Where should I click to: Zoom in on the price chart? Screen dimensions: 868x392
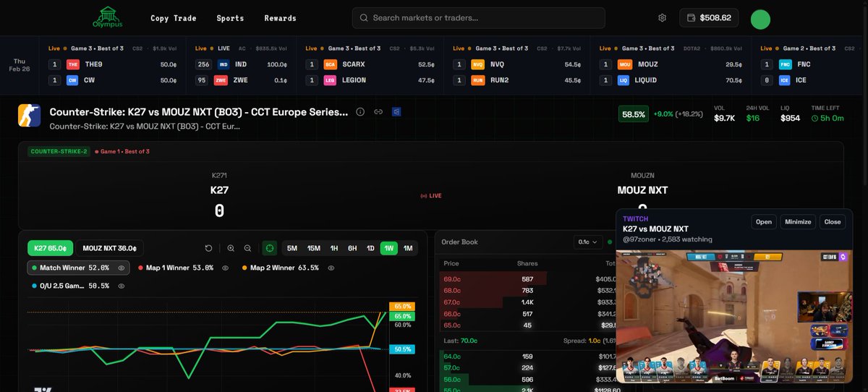[231, 248]
